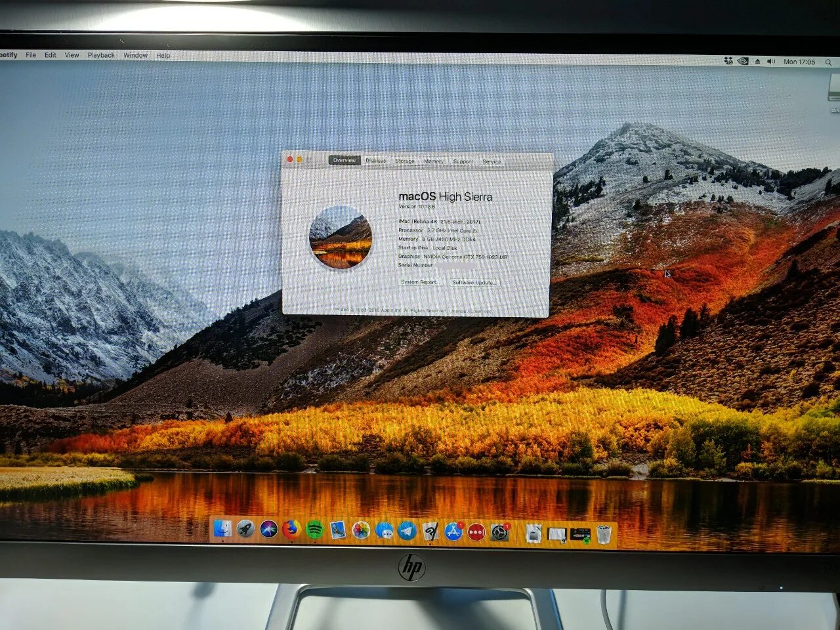Screen dimensions: 840x630
Task: Open the Edit menu
Action: [x=51, y=54]
